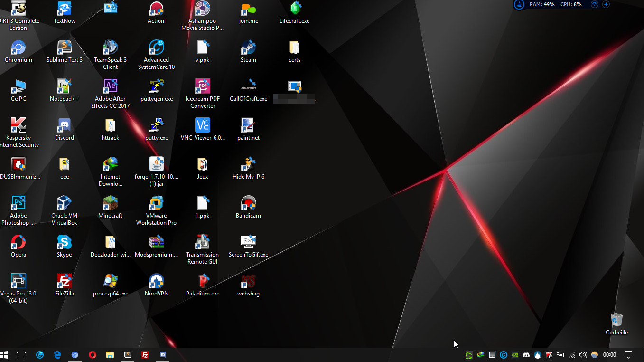The image size is (644, 362).
Task: Click the broom clean icon in performance widget
Action: (519, 5)
